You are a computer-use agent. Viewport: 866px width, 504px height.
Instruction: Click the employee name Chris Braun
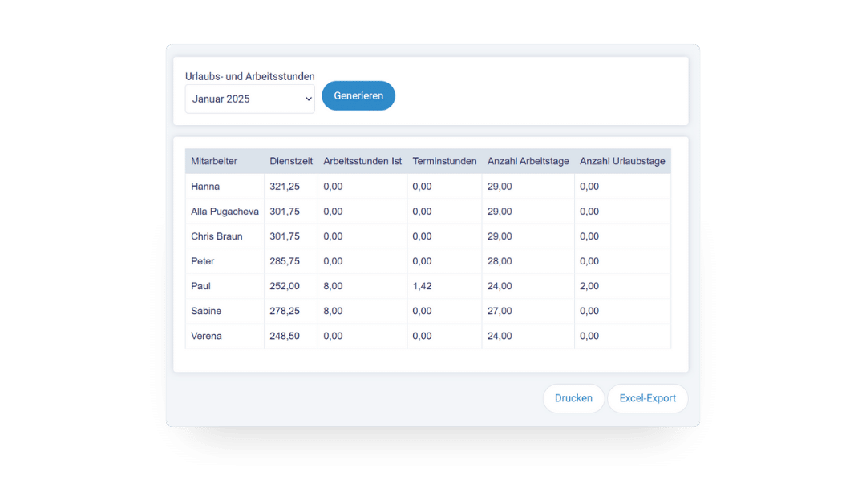pyautogui.click(x=216, y=236)
